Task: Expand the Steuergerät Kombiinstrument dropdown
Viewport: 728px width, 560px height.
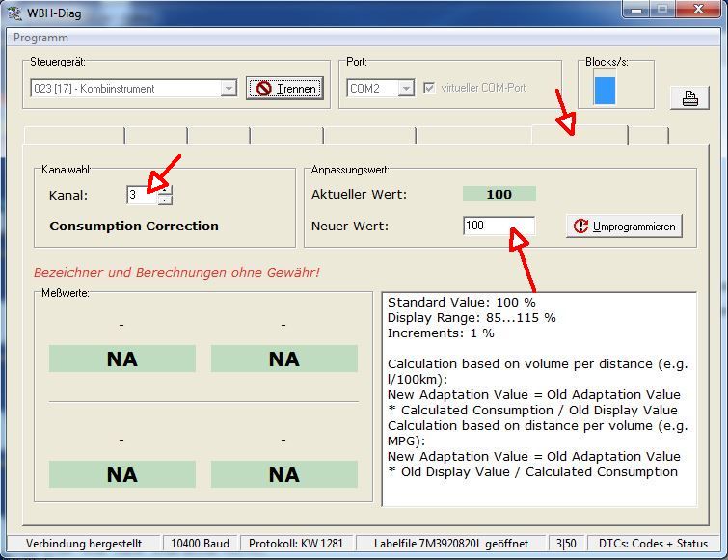Action: (x=228, y=89)
